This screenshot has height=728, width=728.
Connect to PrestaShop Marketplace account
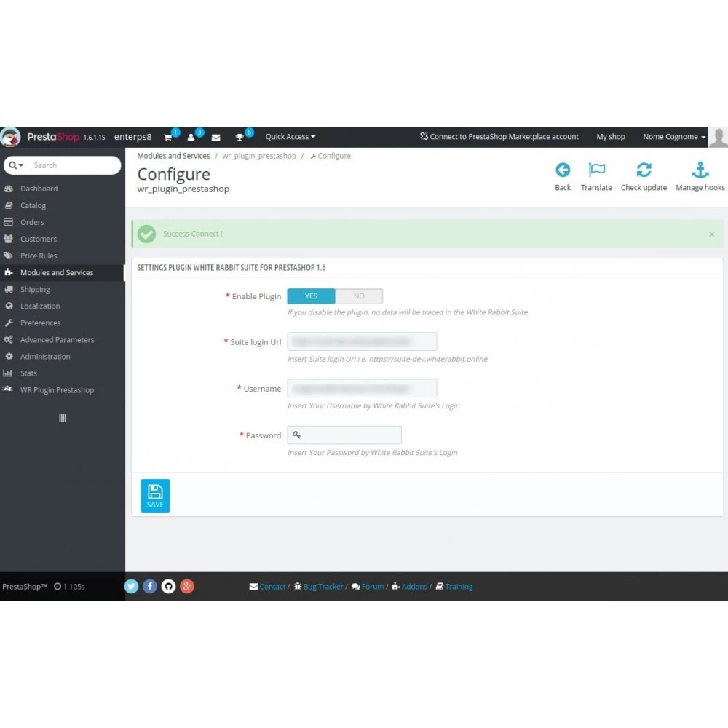(x=499, y=137)
